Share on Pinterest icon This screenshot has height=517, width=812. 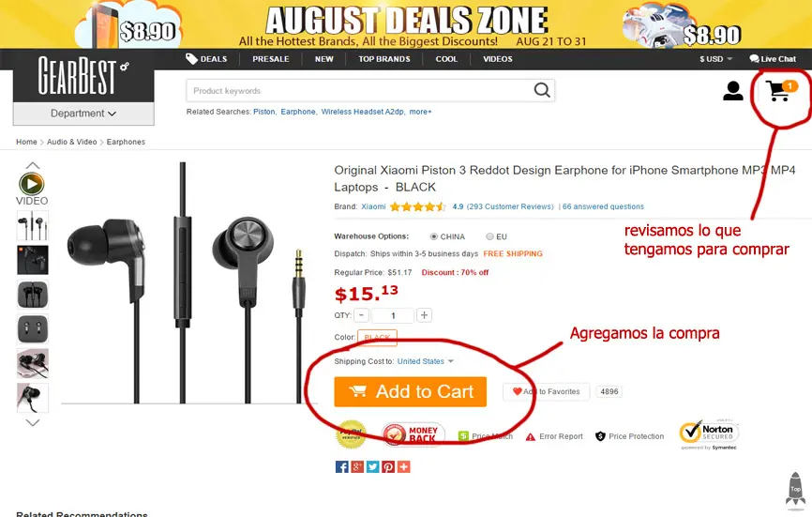388,466
